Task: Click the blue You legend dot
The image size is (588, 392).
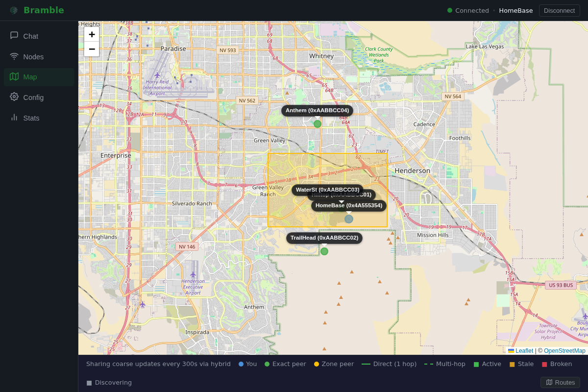Action: tap(241, 364)
